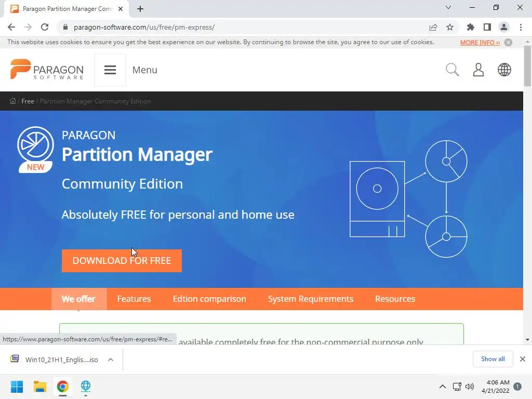Open the language globe icon
The image size is (532, 399).
(504, 70)
